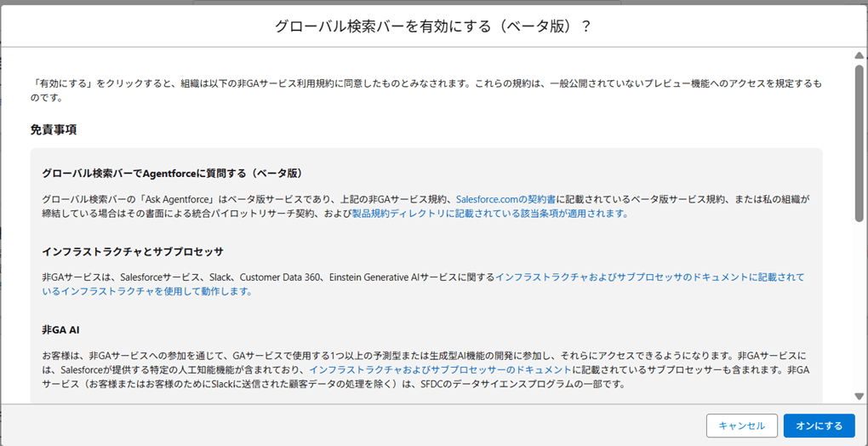The image size is (868, 446).
Task: Click the グローバル検索バーでAgentforceに質問する heading
Action: [x=174, y=173]
